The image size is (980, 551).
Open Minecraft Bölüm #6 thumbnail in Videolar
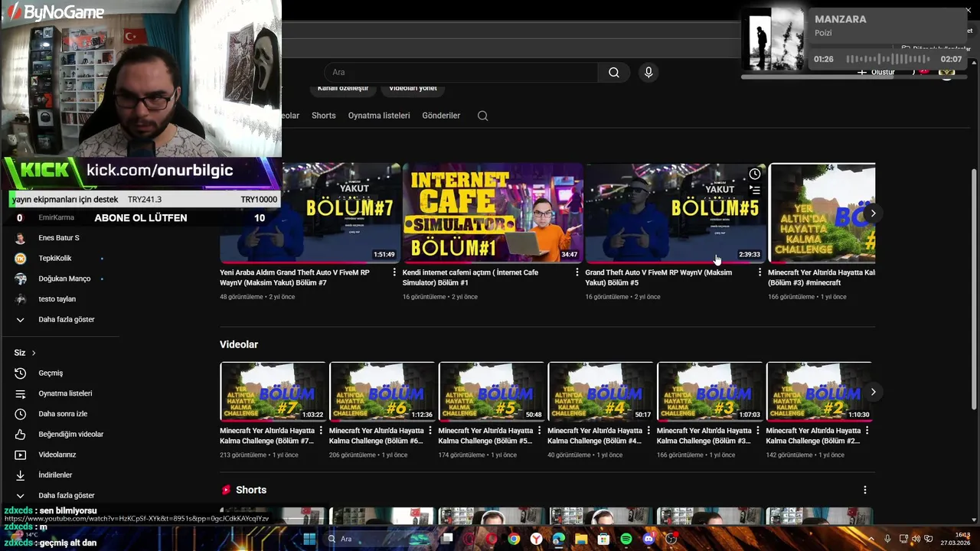(x=382, y=392)
